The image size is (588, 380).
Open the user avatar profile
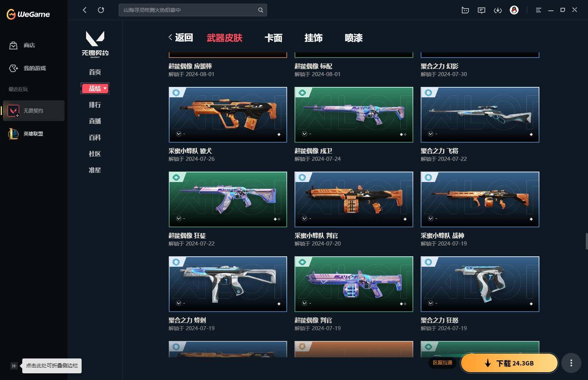(x=514, y=10)
